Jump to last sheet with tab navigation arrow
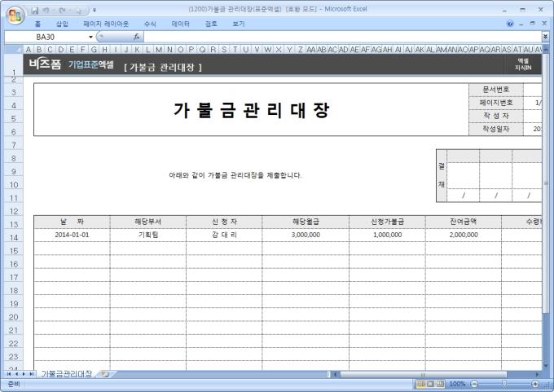This screenshot has width=554, height=392. (31, 374)
